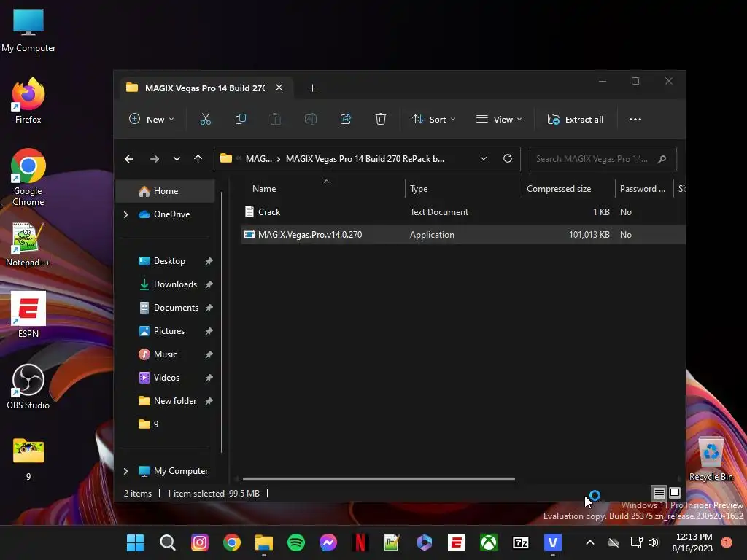Image resolution: width=747 pixels, height=560 pixels.
Task: Select the Recycle Bin desktop icon
Action: pos(711,459)
